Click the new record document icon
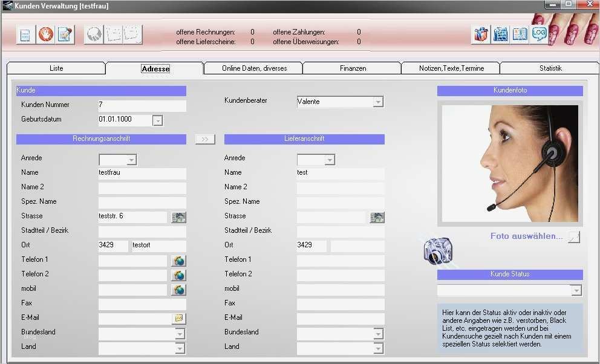 [25, 34]
